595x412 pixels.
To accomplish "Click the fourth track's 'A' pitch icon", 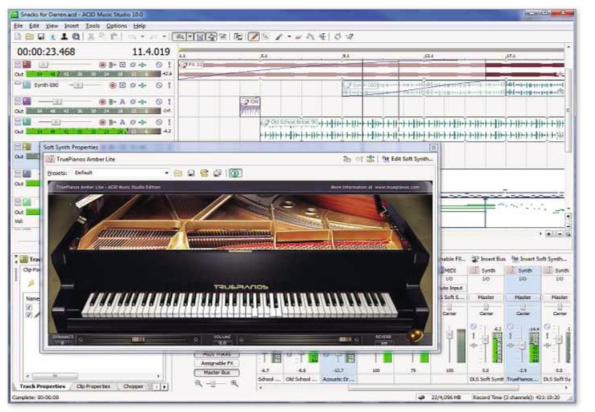I will [x=123, y=122].
